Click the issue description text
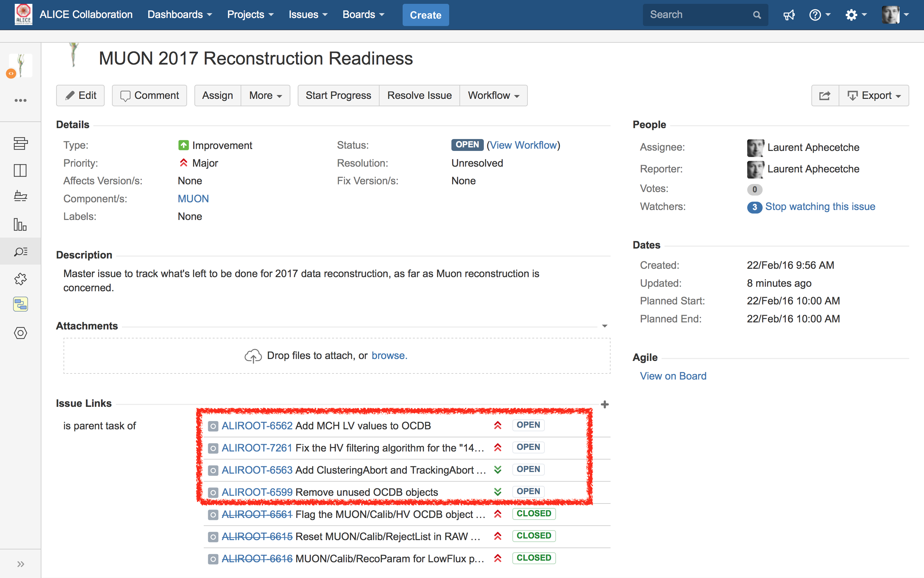The image size is (924, 578). point(301,281)
